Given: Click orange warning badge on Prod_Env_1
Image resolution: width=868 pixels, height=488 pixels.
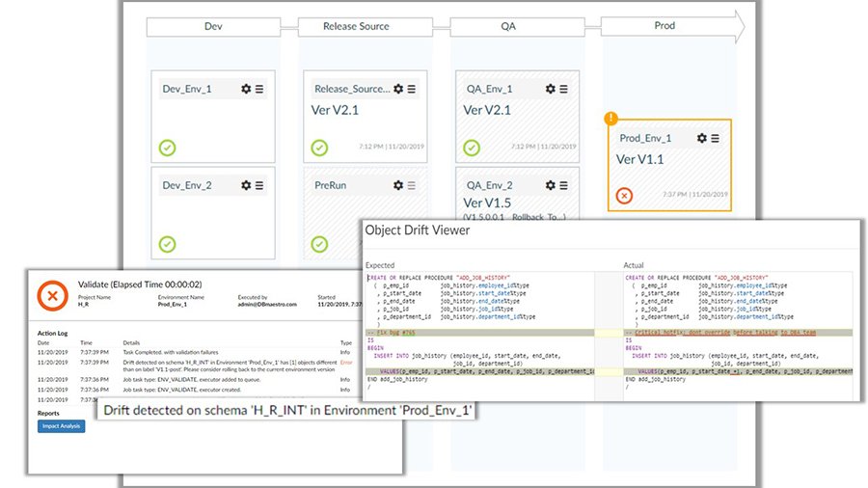Looking at the screenshot, I should tap(610, 120).
